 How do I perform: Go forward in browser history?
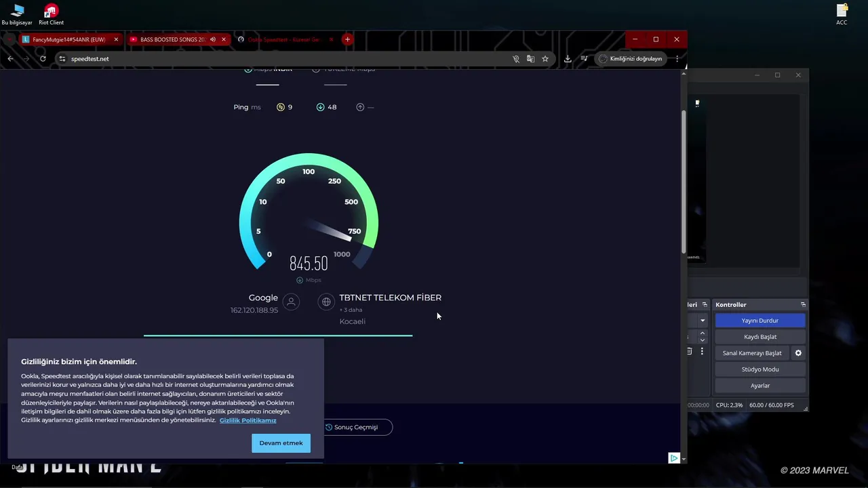(26, 59)
